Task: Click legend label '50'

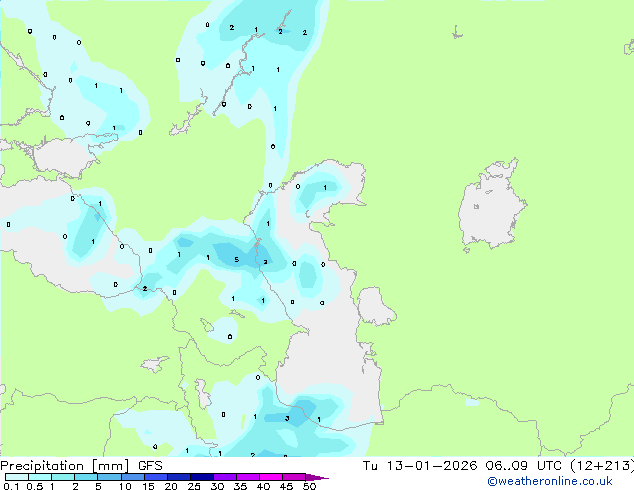Action: [309, 486]
